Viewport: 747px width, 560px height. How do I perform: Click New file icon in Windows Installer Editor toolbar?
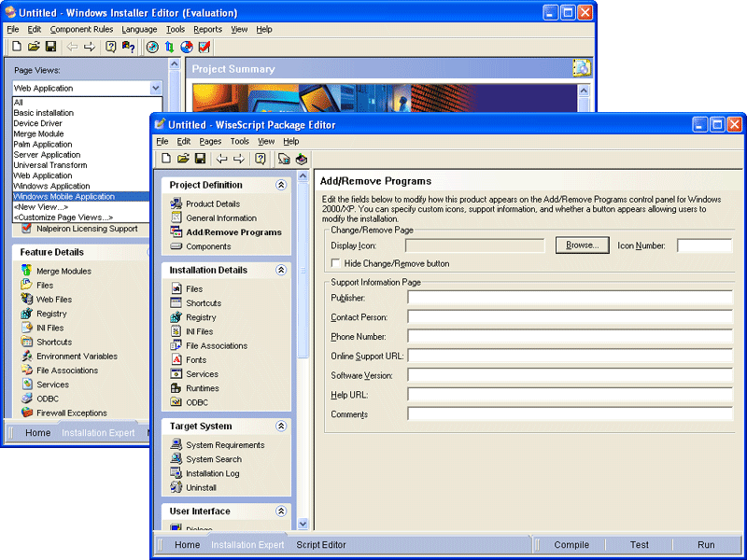click(17, 47)
